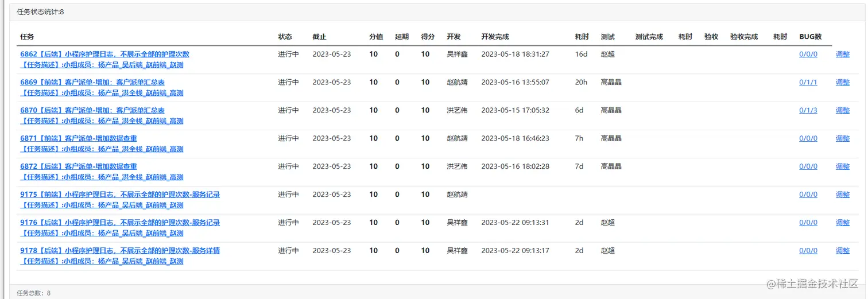This screenshot has height=299, width=868.
Task: Click 调整 for task 6872
Action: pos(843,166)
